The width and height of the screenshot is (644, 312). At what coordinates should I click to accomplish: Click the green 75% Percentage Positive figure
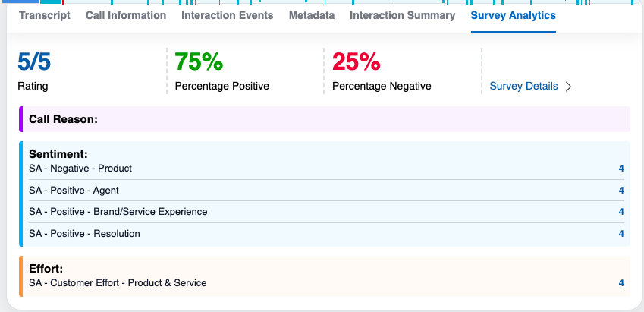coord(198,61)
